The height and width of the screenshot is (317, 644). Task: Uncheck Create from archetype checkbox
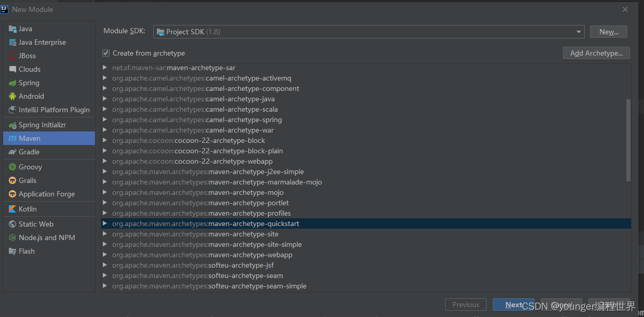[x=106, y=53]
